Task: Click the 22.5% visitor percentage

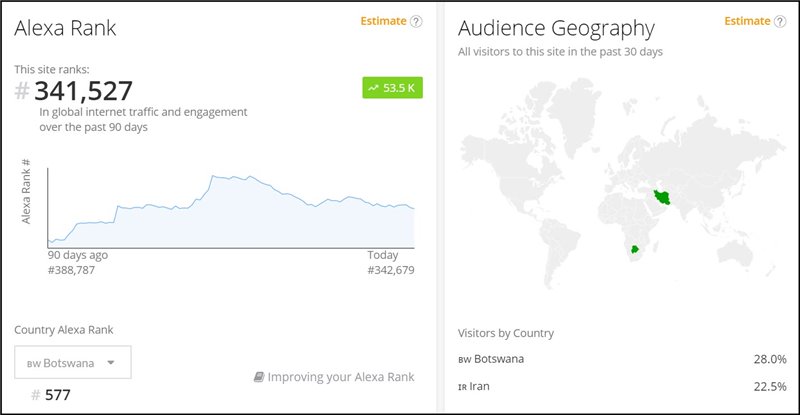Action: [x=770, y=386]
